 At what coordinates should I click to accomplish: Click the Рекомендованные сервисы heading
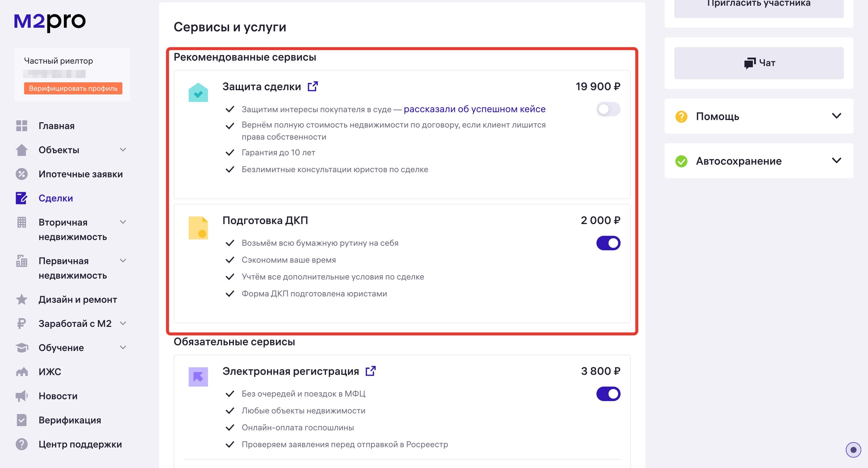[x=245, y=57]
